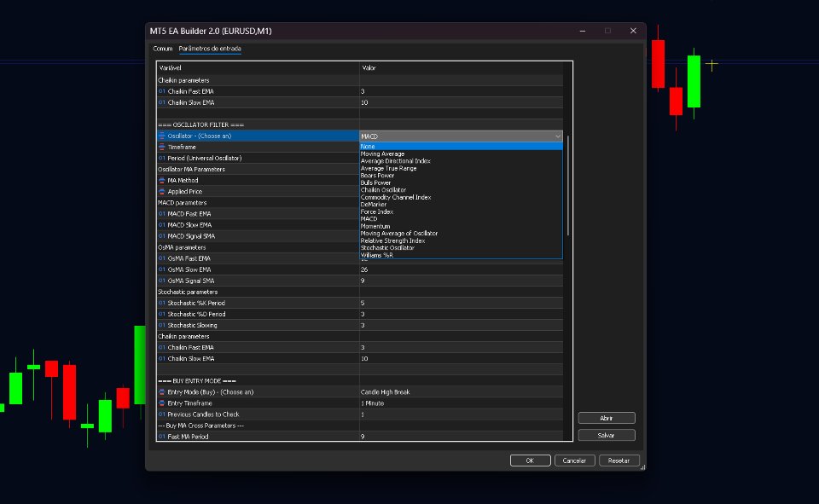This screenshot has height=504, width=819.
Task: Click the 01 icon beside OsMA Signal SMA
Action: tap(162, 281)
